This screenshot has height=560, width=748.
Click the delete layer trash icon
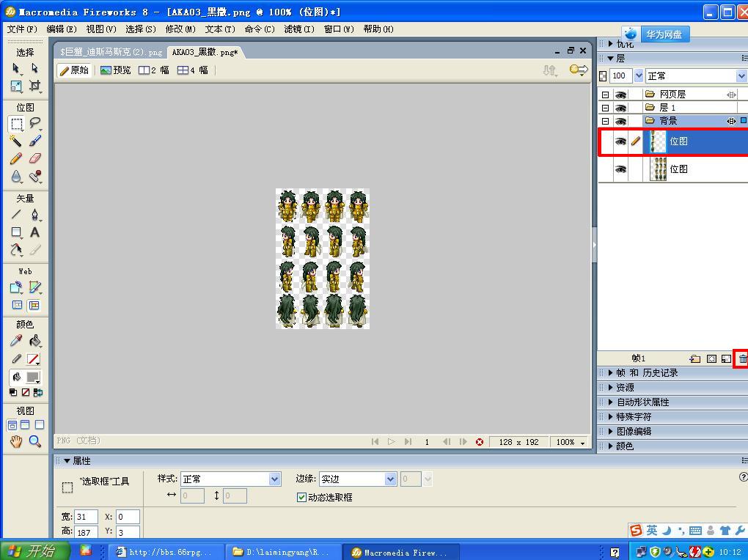[742, 358]
